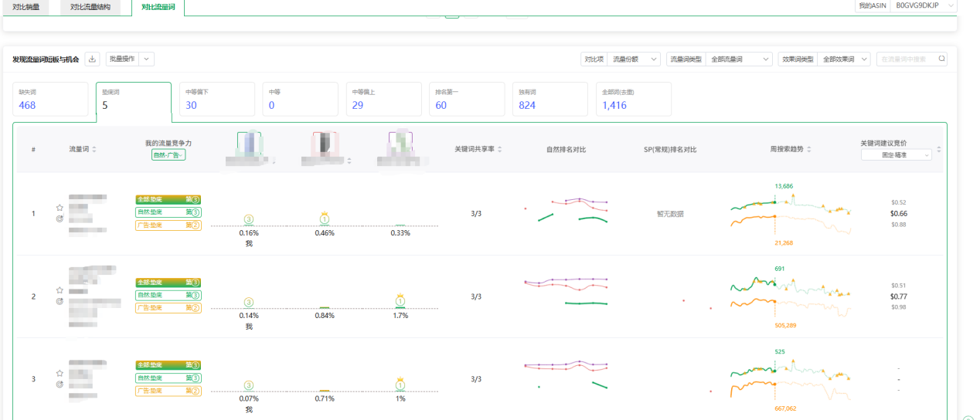Select the 独有词 824 category card

point(550,99)
